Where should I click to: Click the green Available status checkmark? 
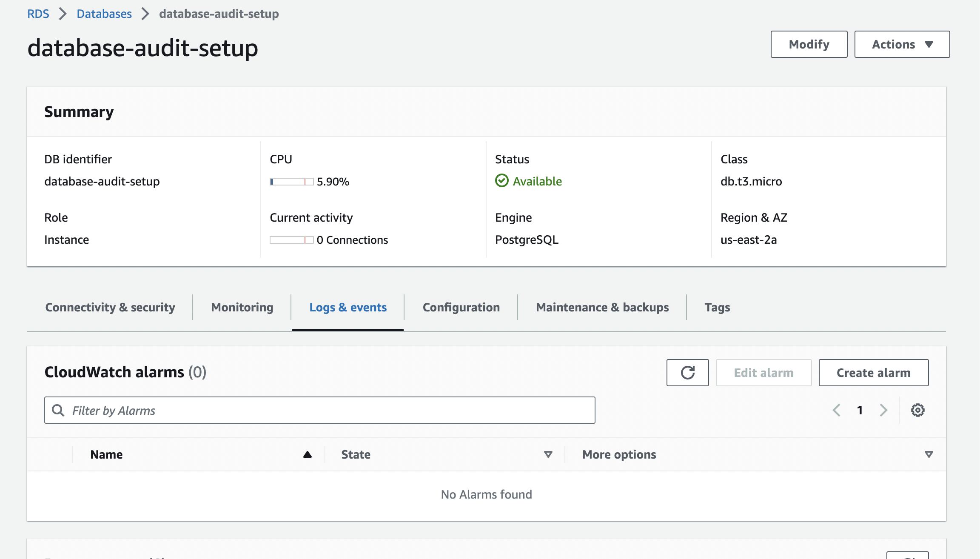pos(502,181)
